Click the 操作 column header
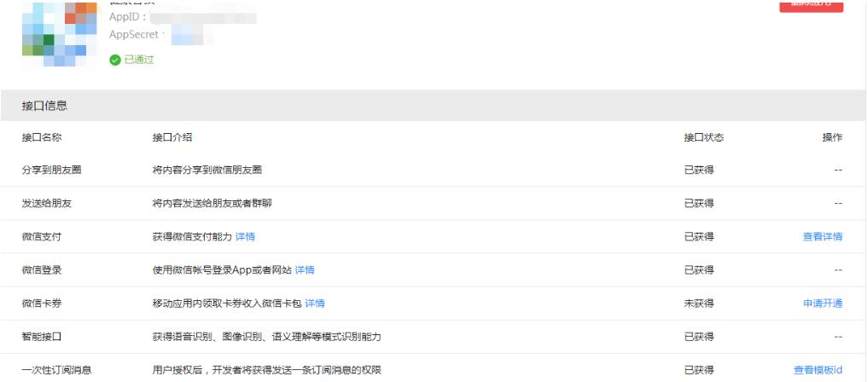 click(x=832, y=137)
